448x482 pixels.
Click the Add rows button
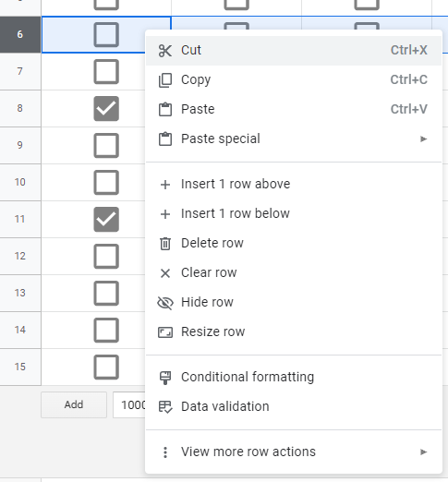[74, 404]
